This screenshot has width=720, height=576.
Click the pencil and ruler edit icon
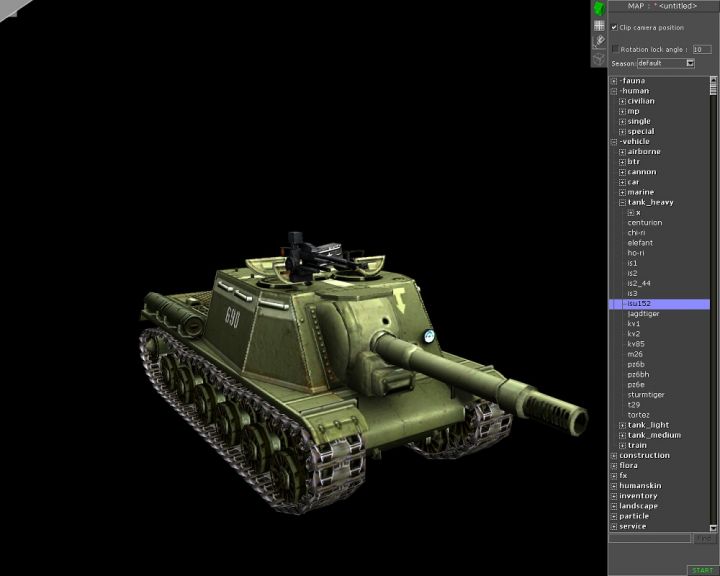[599, 41]
